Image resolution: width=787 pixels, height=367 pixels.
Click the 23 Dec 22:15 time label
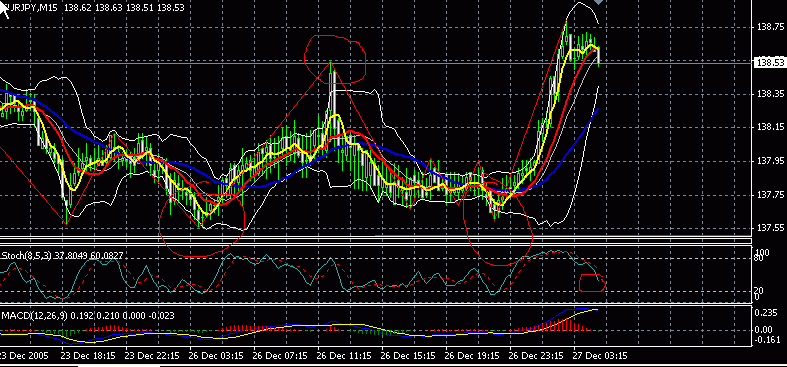[153, 355]
